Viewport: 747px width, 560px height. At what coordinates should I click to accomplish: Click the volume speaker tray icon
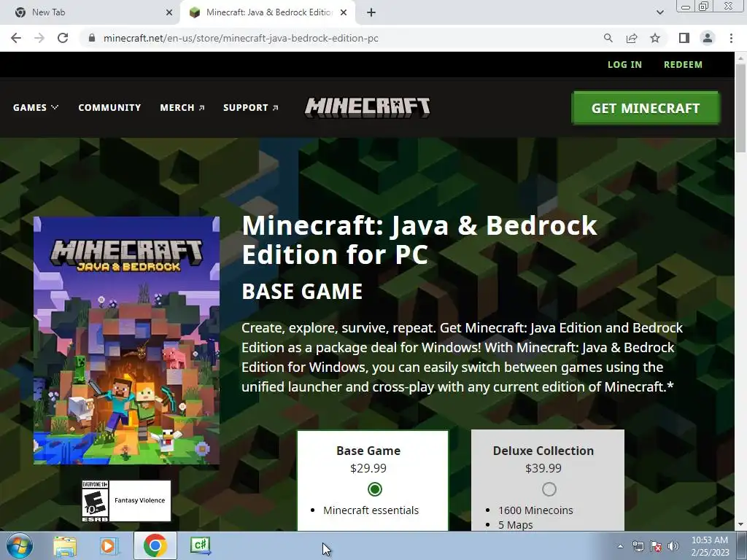pyautogui.click(x=673, y=546)
